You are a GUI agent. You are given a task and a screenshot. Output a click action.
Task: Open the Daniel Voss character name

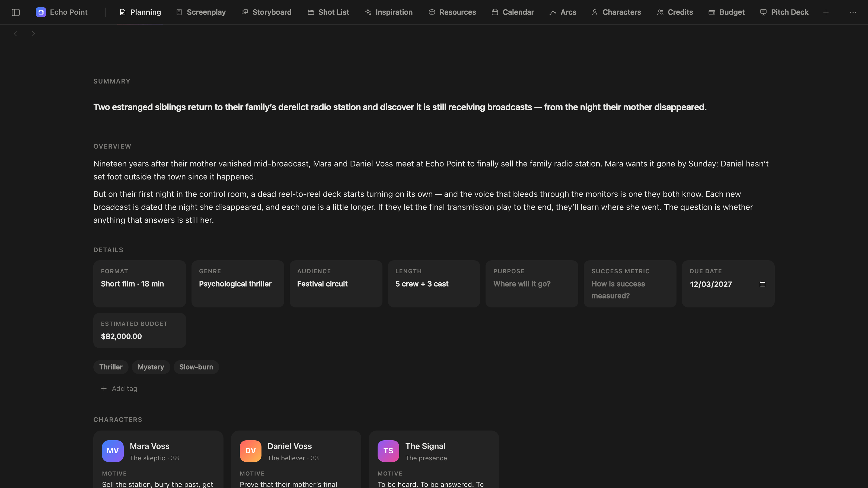point(290,446)
